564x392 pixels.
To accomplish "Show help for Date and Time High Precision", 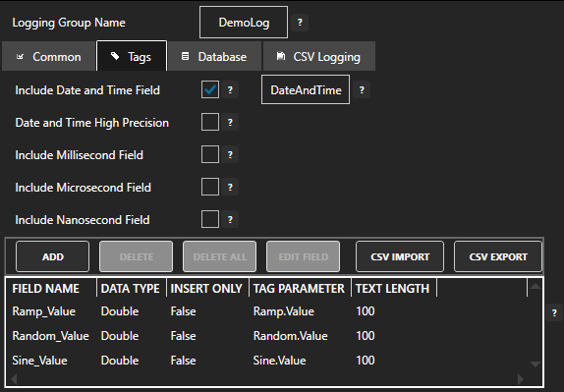I will point(230,122).
